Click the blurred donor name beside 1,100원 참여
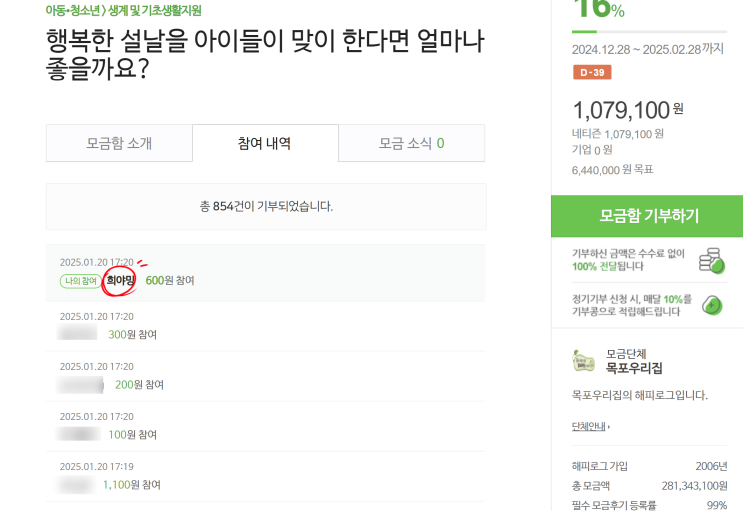Viewport: 743px width, 511px height. (x=78, y=485)
